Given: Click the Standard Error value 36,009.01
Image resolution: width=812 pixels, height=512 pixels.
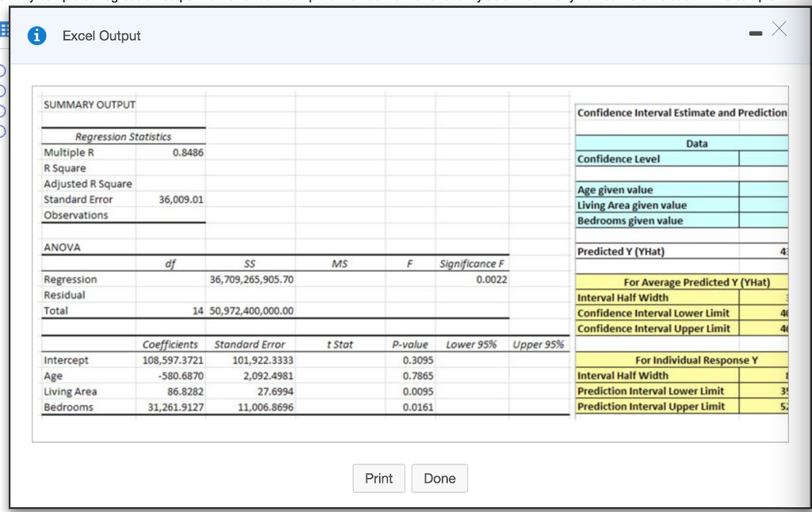Looking at the screenshot, I should (181, 200).
